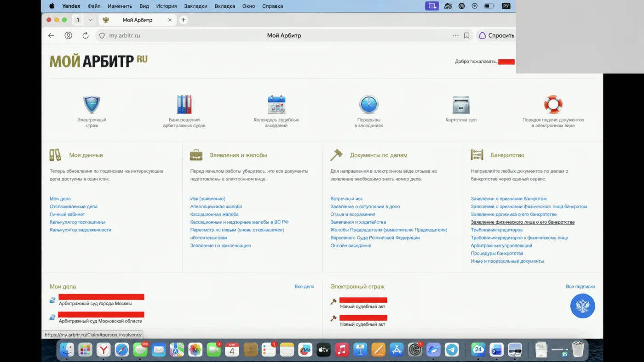644x362 pixels.
Task: Open the Требования кредиторов link
Action: click(497, 230)
